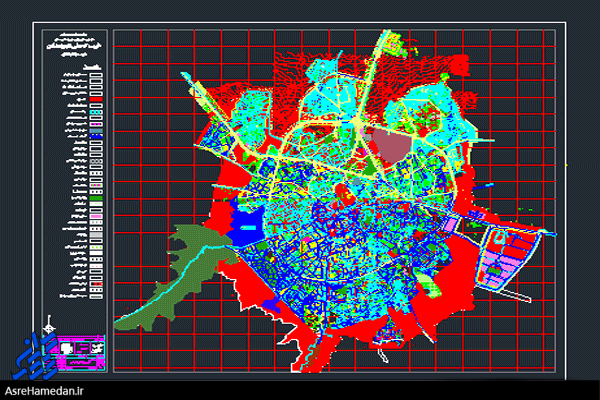Select the pink striped district on the east
The width and height of the screenshot is (600, 400).
(x=507, y=262)
